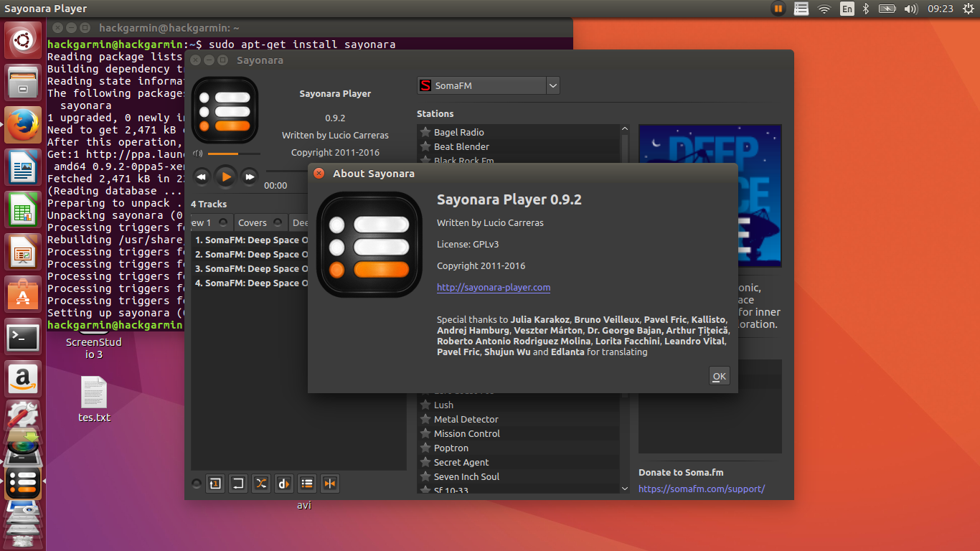This screenshot has height=551, width=980.
Task: Select the 'Bagel Radio' station name
Action: point(459,132)
